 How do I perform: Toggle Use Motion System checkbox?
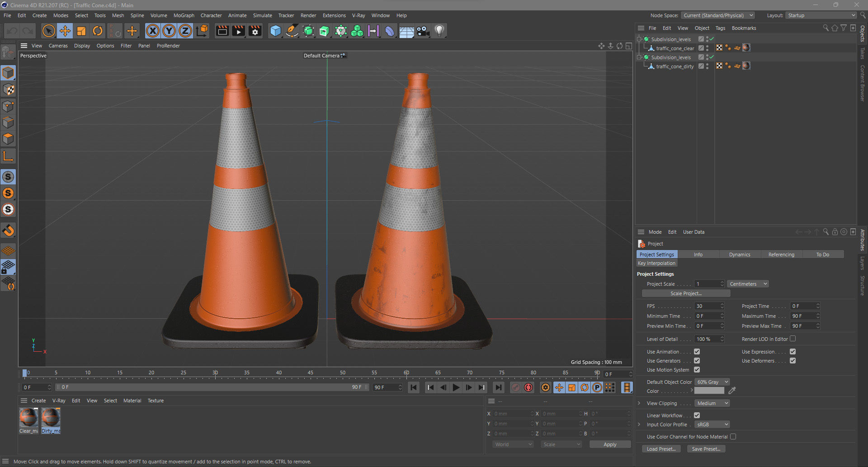pyautogui.click(x=697, y=370)
